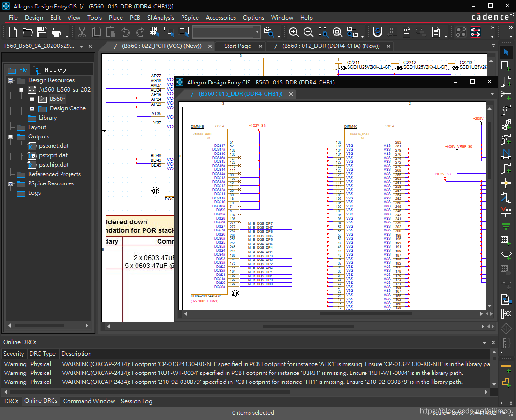The width and height of the screenshot is (516, 420).
Task: Open the part selector combo box
Action: pyautogui.click(x=227, y=32)
